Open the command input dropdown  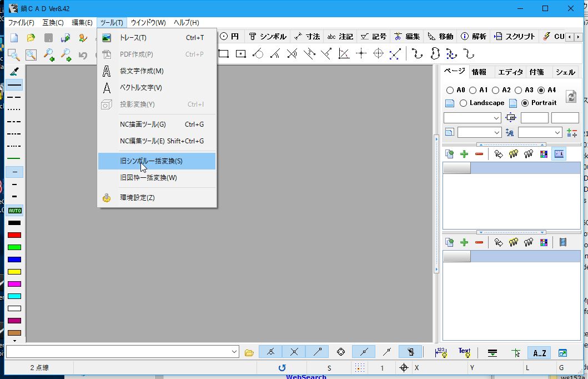tap(234, 352)
